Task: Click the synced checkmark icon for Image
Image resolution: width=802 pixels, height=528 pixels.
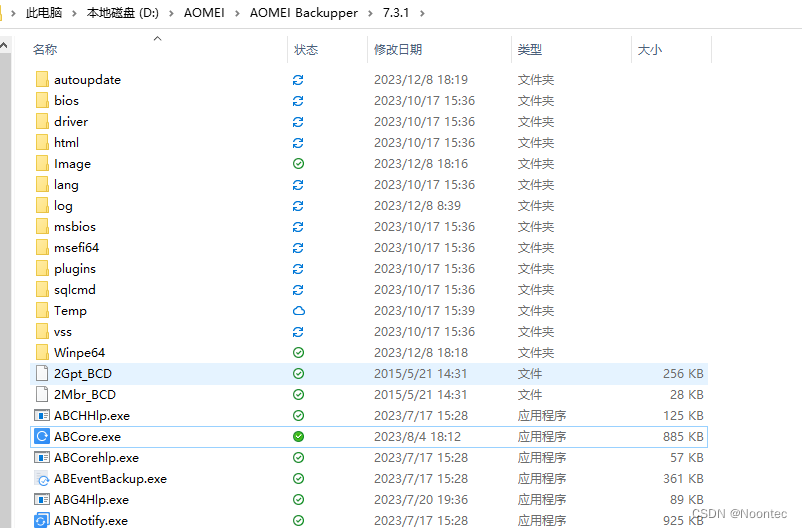Action: (x=299, y=164)
